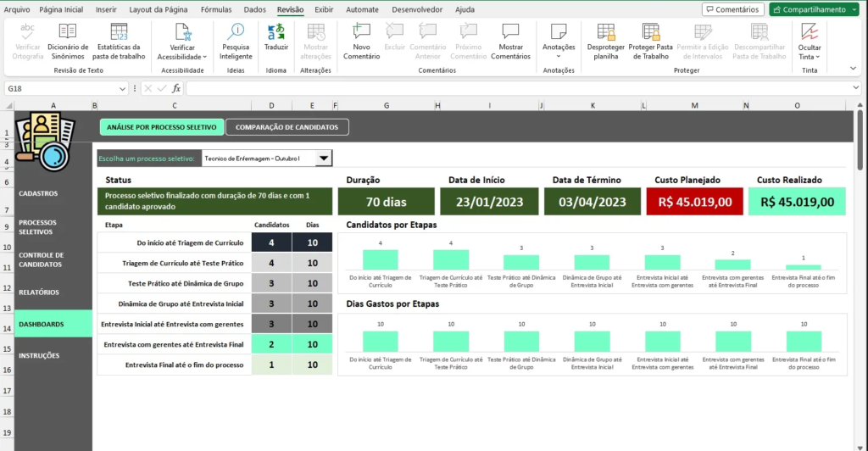The height and width of the screenshot is (451, 868).
Task: Open the Fórmulas ribbon tab
Action: point(216,9)
